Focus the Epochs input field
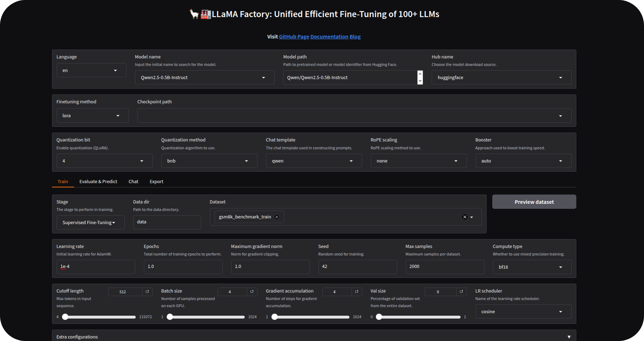This screenshot has height=341, width=644. (x=183, y=267)
